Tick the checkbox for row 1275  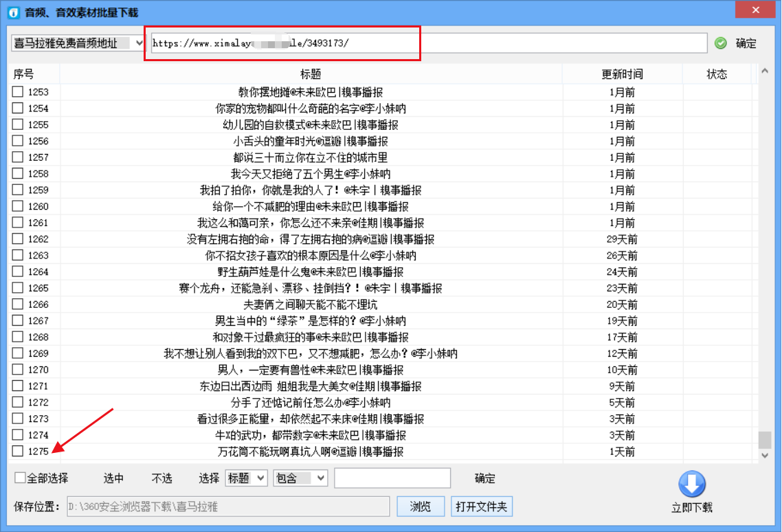click(x=18, y=451)
